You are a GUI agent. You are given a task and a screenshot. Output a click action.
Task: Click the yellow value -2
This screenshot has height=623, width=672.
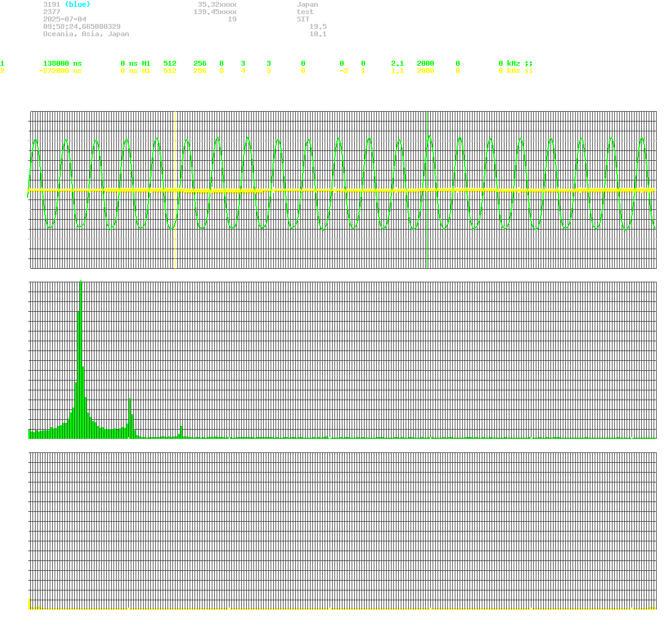coord(344,71)
